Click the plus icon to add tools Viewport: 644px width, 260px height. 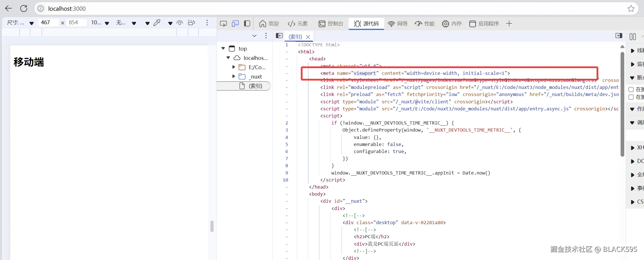(x=509, y=24)
